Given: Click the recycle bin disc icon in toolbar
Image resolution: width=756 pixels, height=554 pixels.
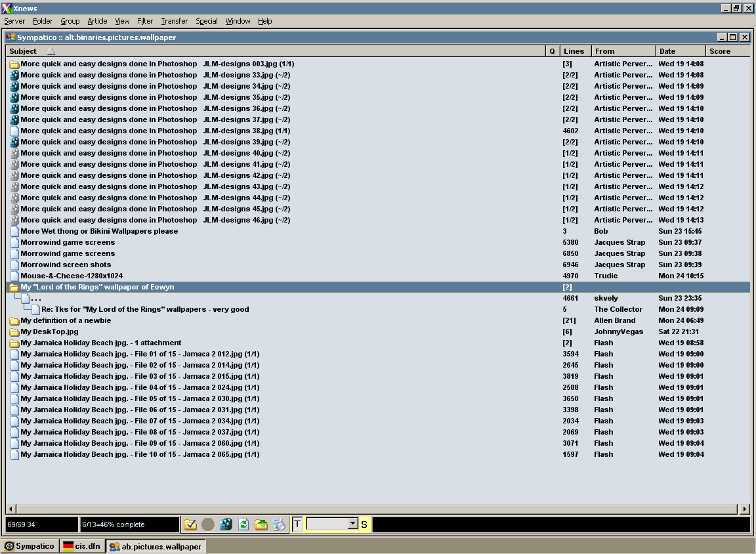Looking at the screenshot, I should pyautogui.click(x=279, y=524).
